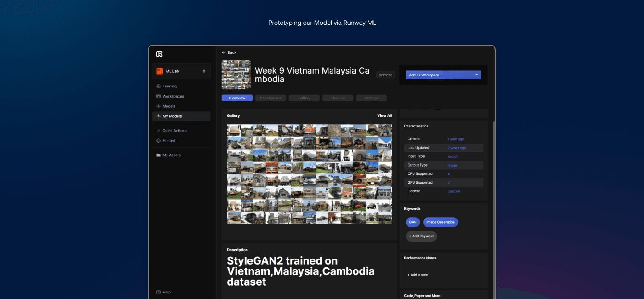Click the Characteristics section header

[x=416, y=126]
